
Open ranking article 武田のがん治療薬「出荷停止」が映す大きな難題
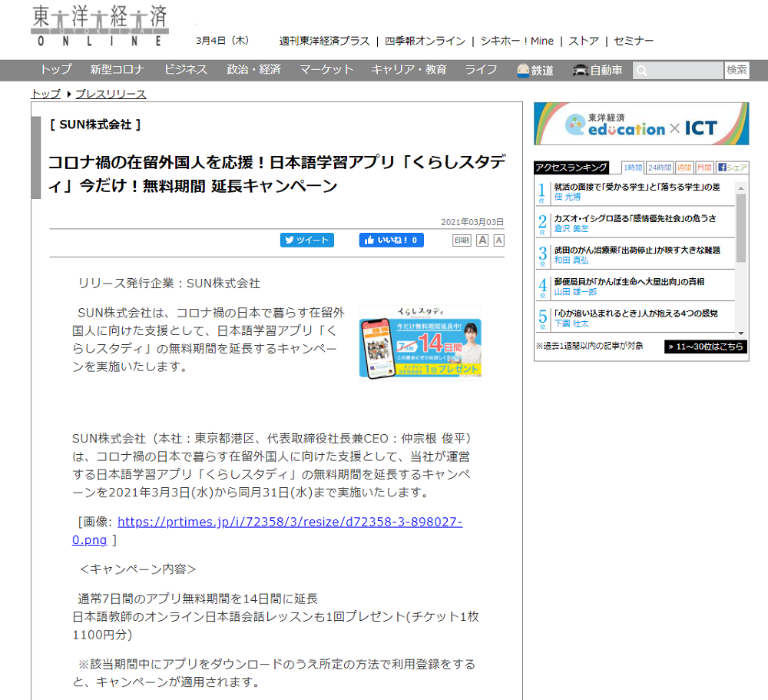(637, 250)
